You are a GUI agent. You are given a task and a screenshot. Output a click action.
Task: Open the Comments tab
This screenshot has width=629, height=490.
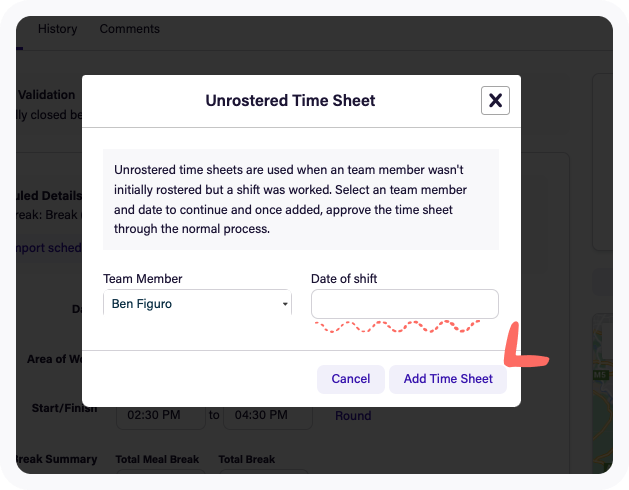[130, 29]
